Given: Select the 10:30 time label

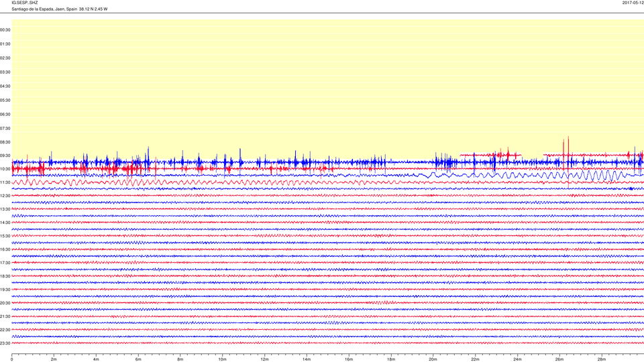Looking at the screenshot, I should coord(5,169).
